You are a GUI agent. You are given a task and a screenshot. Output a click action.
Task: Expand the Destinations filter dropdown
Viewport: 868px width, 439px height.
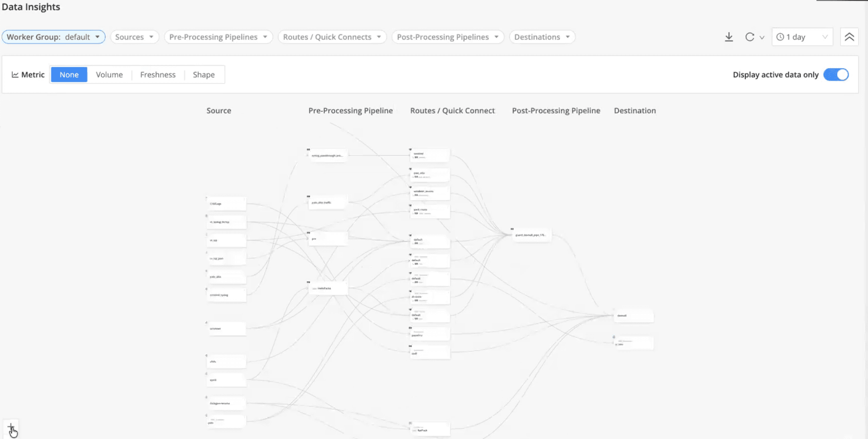pyautogui.click(x=542, y=36)
